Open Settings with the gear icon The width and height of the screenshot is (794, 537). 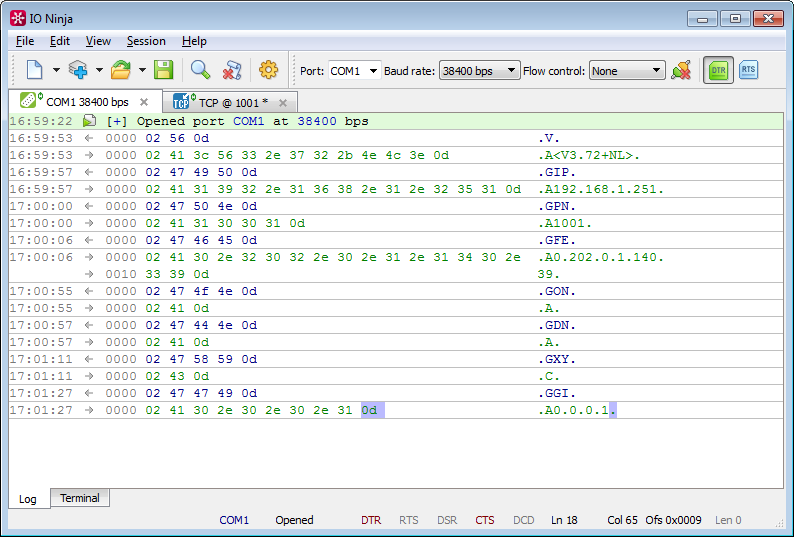[268, 70]
